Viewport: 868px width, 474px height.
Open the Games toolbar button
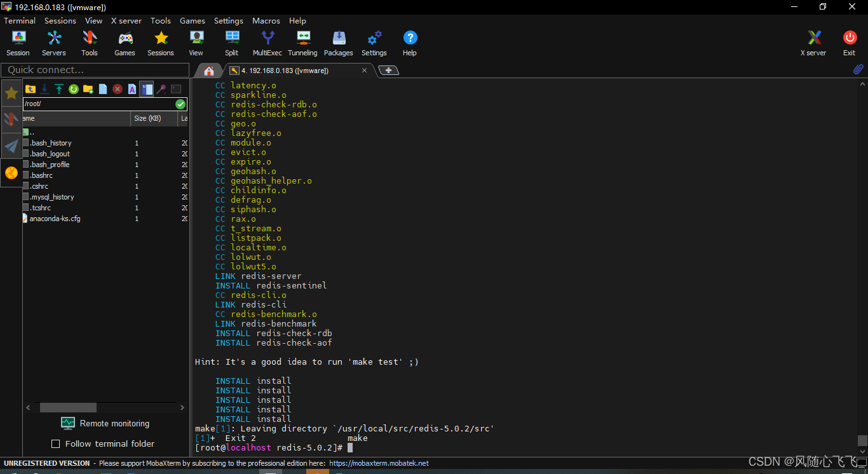(x=125, y=43)
